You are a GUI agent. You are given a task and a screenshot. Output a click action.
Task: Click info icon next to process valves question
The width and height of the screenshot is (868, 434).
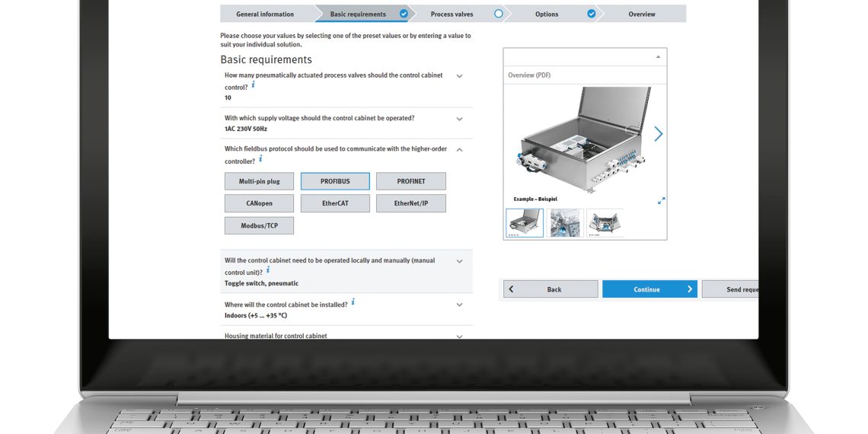254,85
